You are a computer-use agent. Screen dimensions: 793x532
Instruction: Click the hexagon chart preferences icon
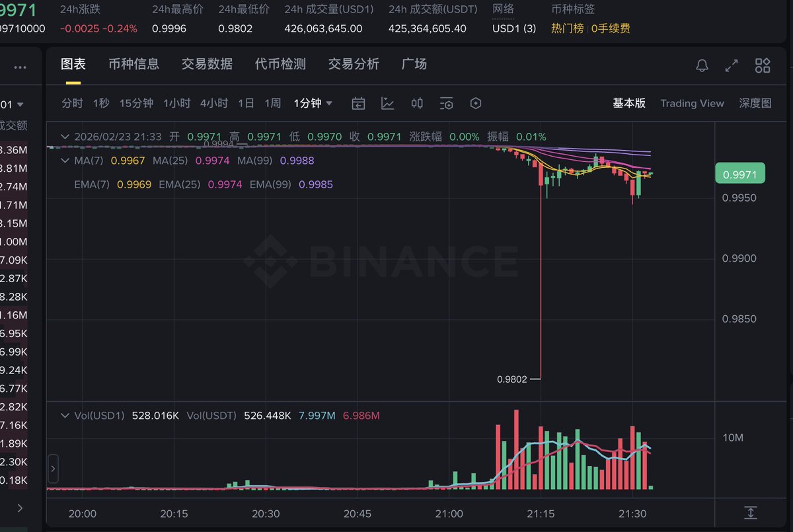476,104
